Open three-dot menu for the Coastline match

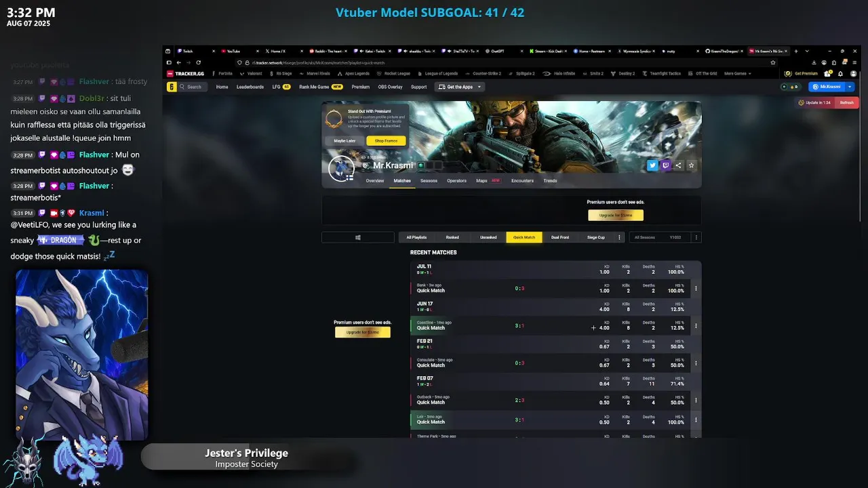tap(696, 325)
